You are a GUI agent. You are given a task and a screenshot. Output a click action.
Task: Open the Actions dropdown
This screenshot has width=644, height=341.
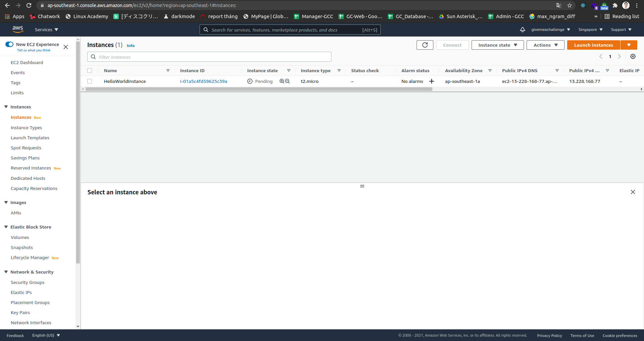[545, 45]
